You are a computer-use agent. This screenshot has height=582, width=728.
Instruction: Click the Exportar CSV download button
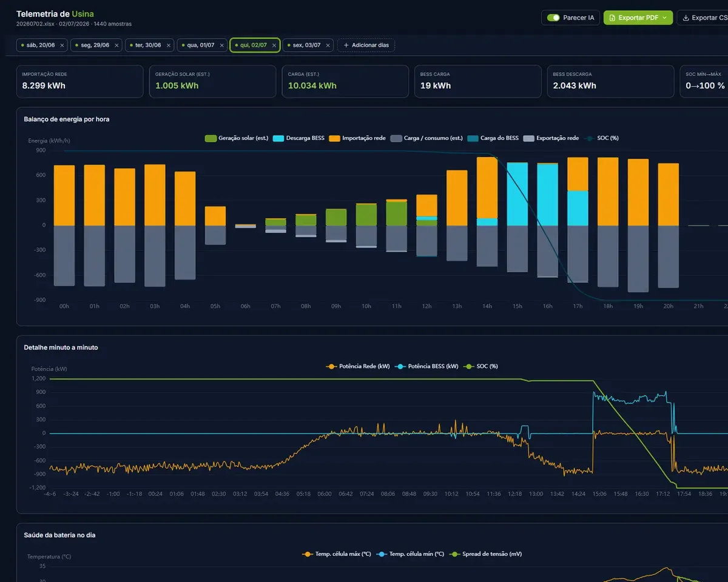[704, 18]
